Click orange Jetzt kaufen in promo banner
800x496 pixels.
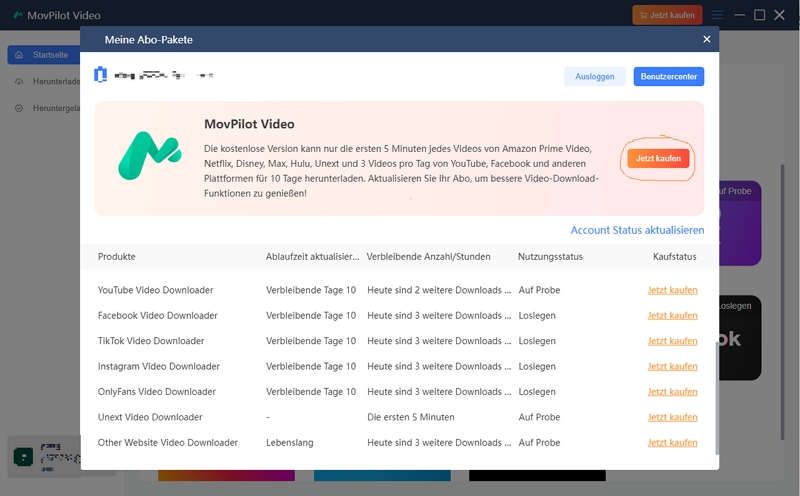coord(658,159)
